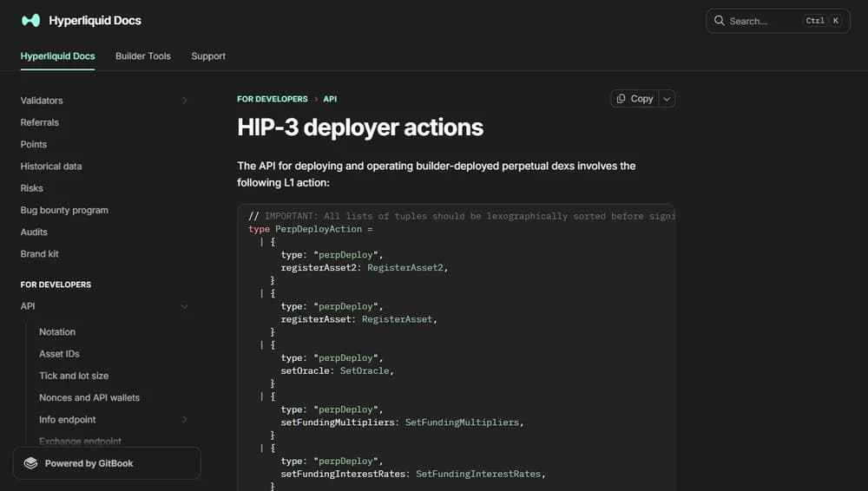Screen dimensions: 868x491
Task: Click the SetFundingInterestRates type in code
Action: [x=478, y=474]
